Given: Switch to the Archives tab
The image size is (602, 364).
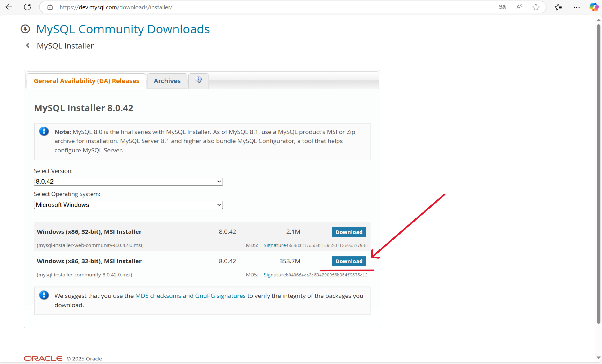Looking at the screenshot, I should [167, 81].
